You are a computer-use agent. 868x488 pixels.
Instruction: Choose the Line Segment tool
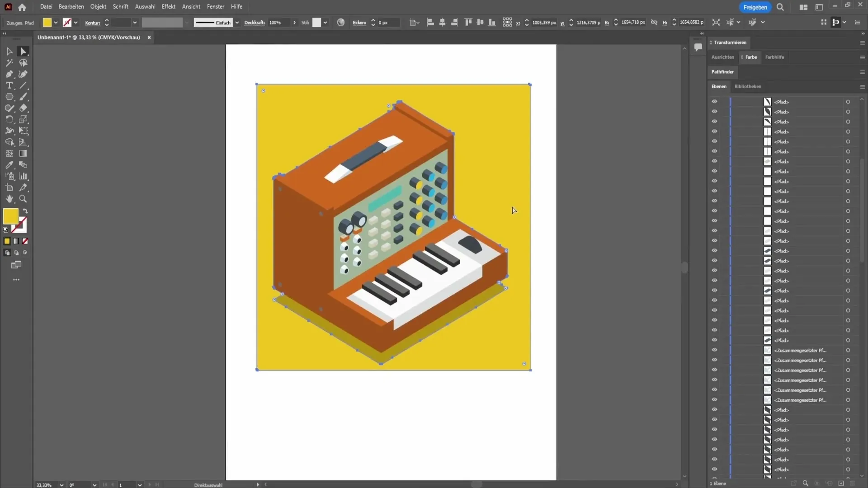coord(23,85)
